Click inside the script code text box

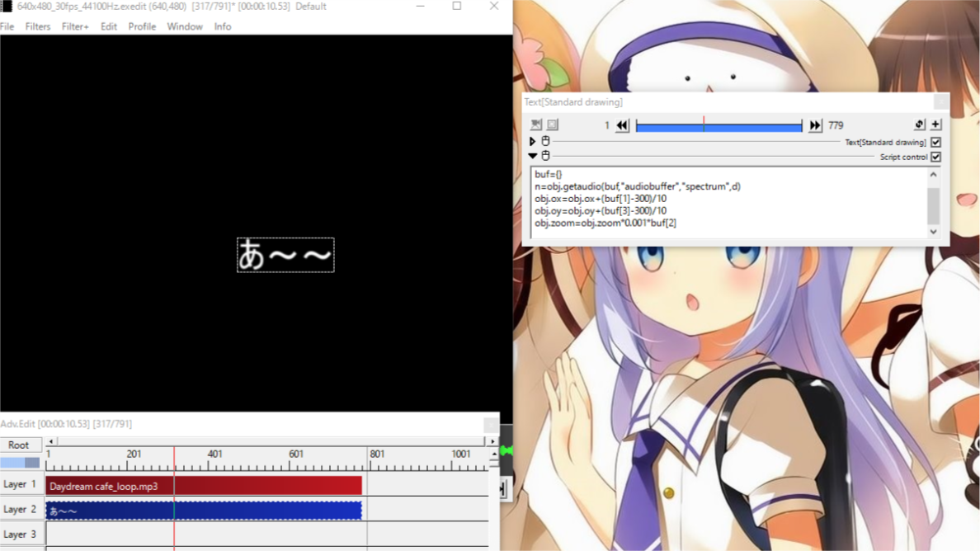coord(728,202)
